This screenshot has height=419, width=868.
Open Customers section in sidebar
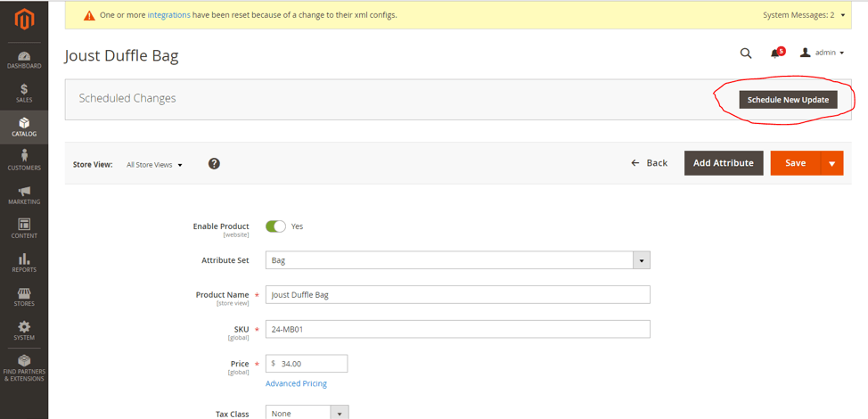click(x=24, y=161)
